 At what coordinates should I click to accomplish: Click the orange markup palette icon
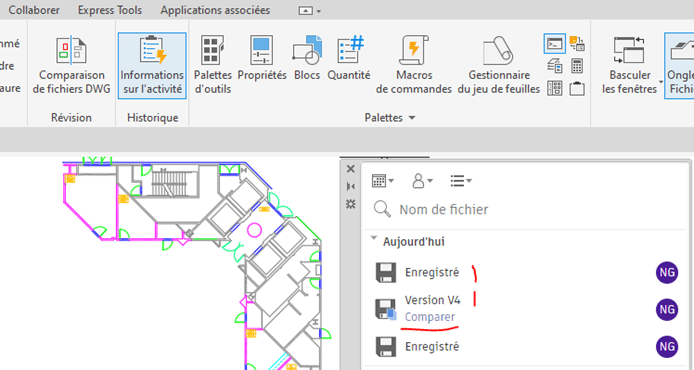pos(577,43)
